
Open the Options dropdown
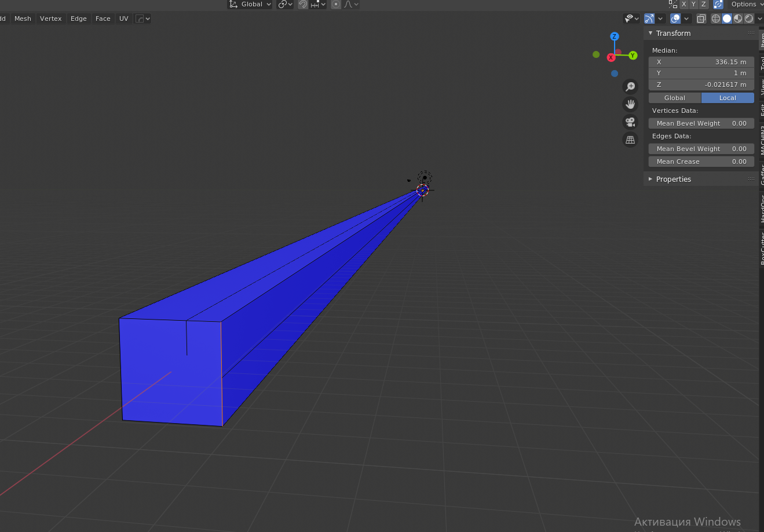746,4
